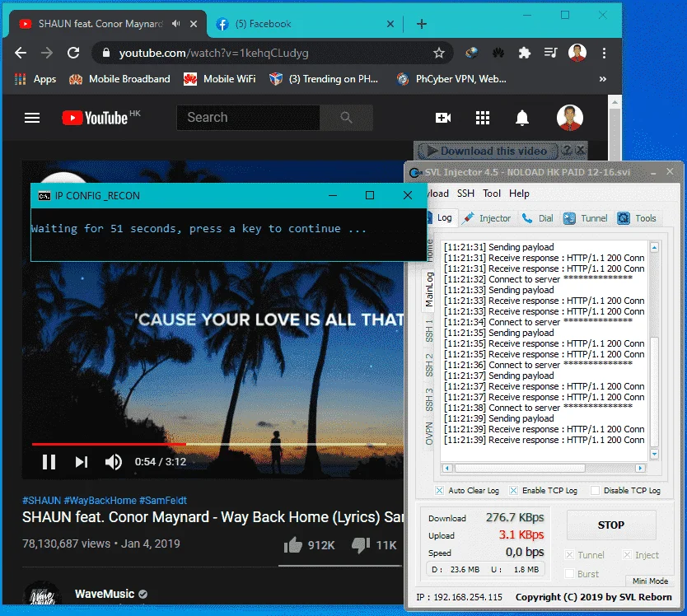Open Mobile Broadband bookmark
Viewport: 687px width, 616px height.
119,79
